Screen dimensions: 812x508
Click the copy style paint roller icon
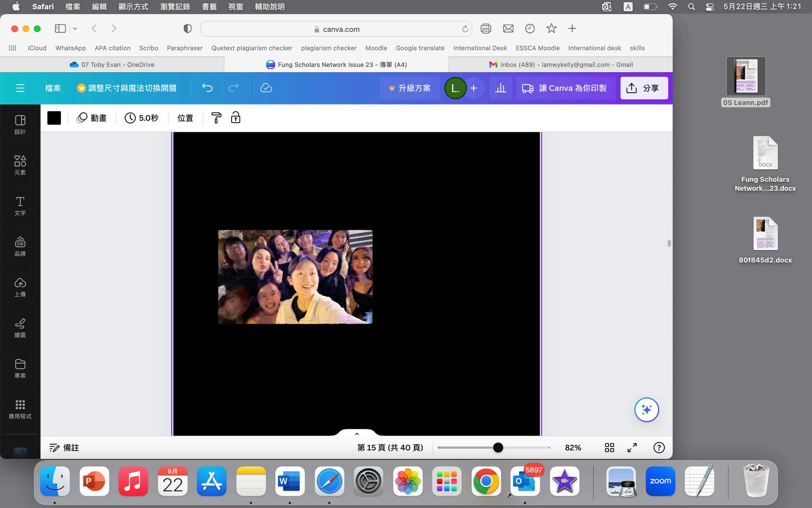[x=216, y=118]
